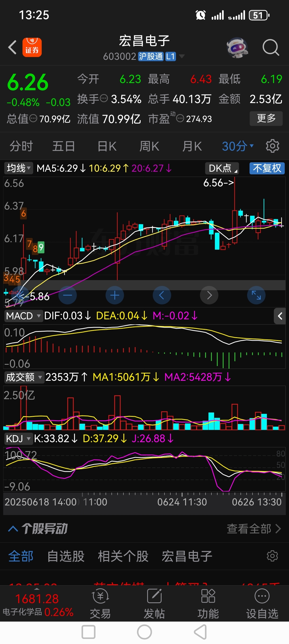Select 相关个股 filter tab
The height and width of the screenshot is (644, 289).
(x=123, y=556)
